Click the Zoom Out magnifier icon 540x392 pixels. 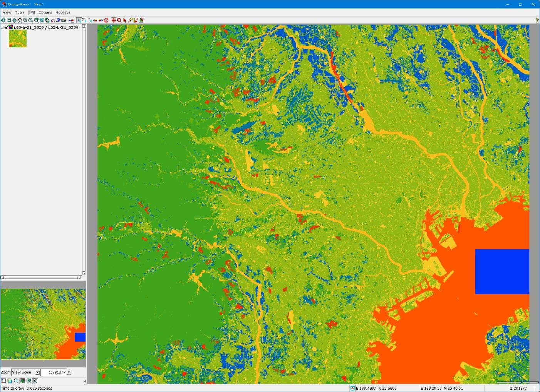pos(30,20)
